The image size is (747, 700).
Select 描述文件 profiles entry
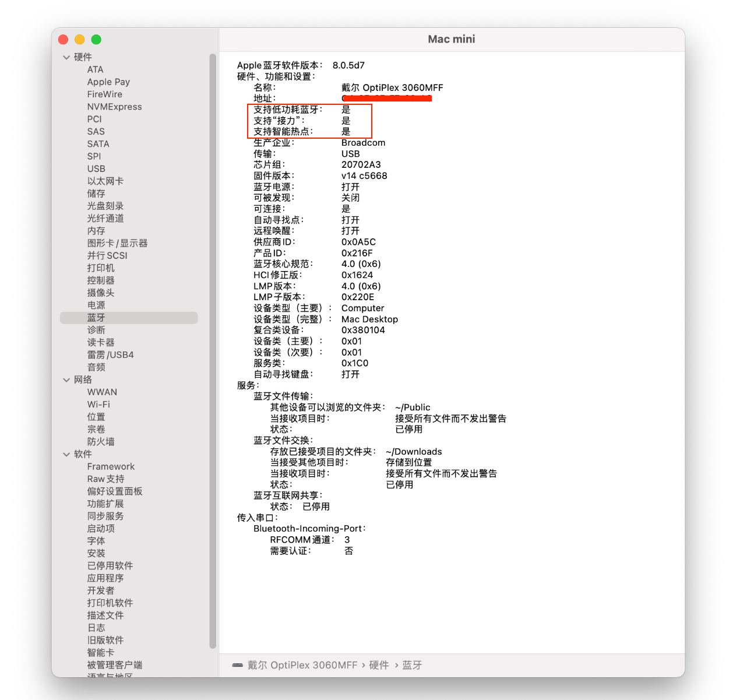point(105,615)
